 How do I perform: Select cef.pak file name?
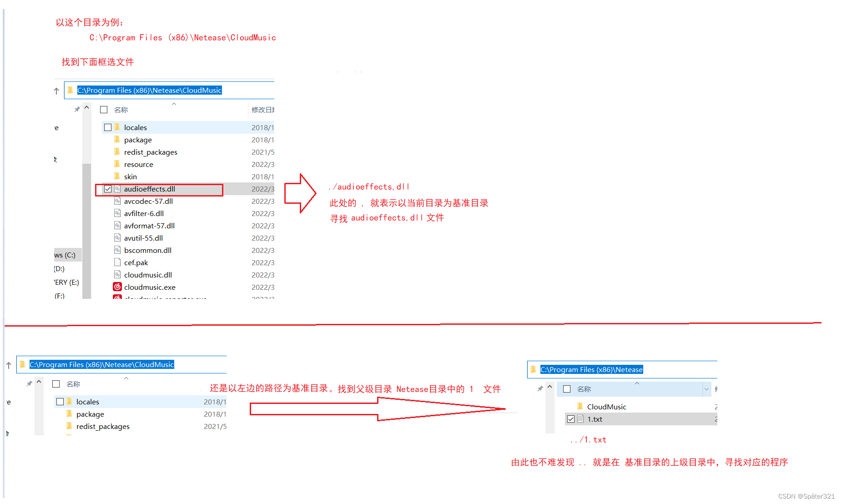coord(136,262)
